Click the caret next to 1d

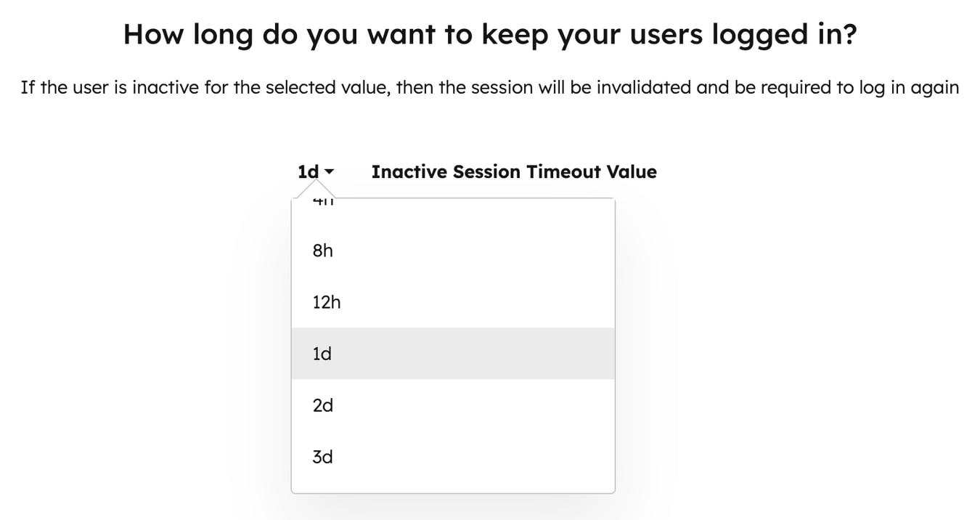coord(331,172)
